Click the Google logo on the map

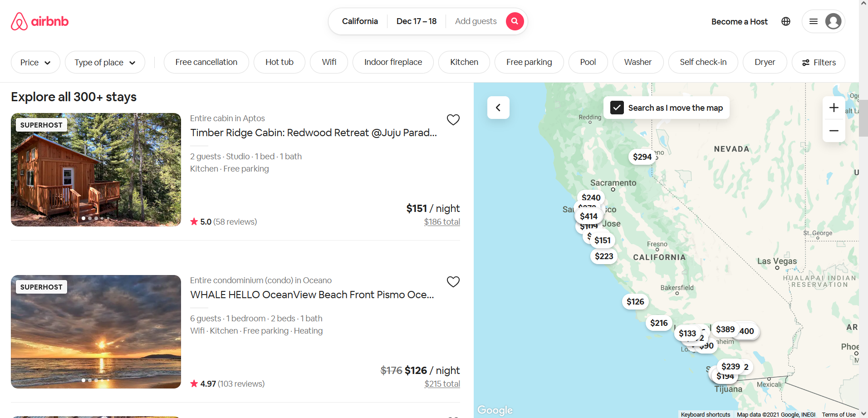pos(495,409)
